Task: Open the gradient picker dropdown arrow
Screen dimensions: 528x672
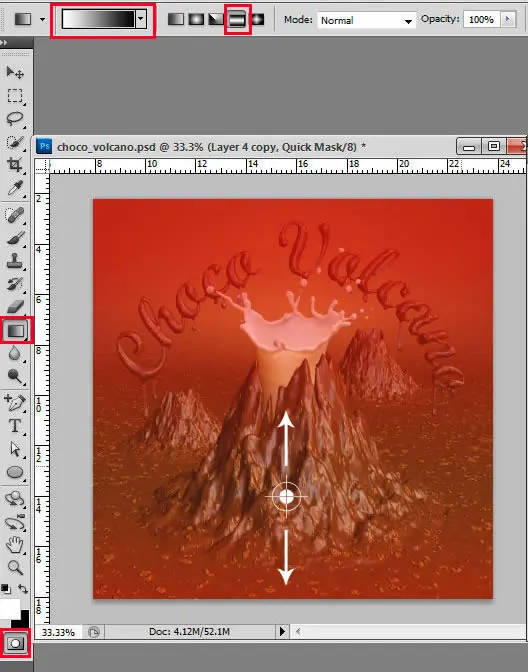Action: (141, 19)
